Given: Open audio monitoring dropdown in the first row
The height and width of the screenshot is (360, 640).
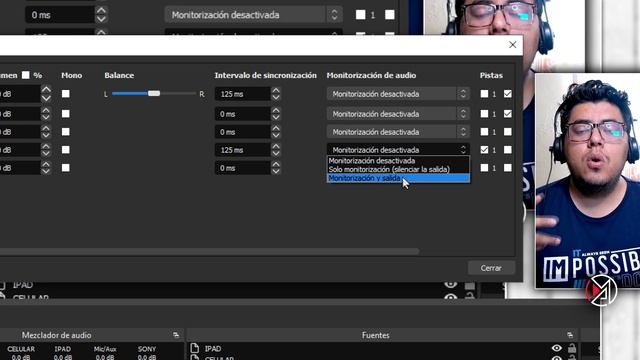Looking at the screenshot, I should [398, 94].
